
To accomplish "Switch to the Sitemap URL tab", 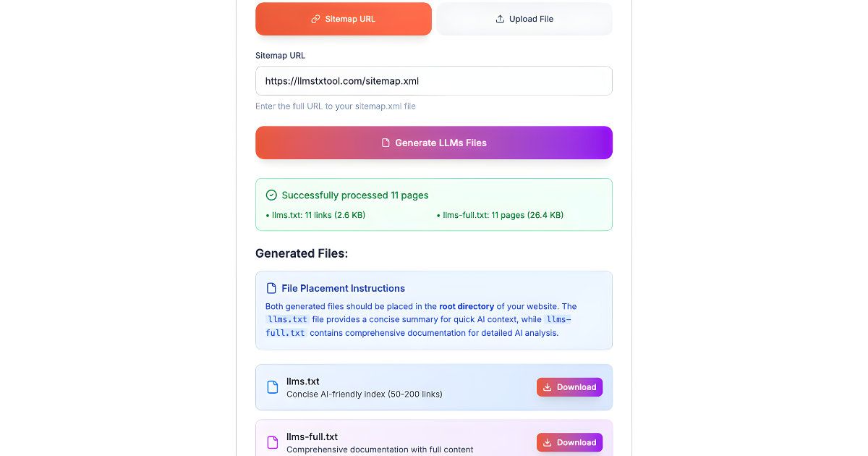I will click(344, 19).
